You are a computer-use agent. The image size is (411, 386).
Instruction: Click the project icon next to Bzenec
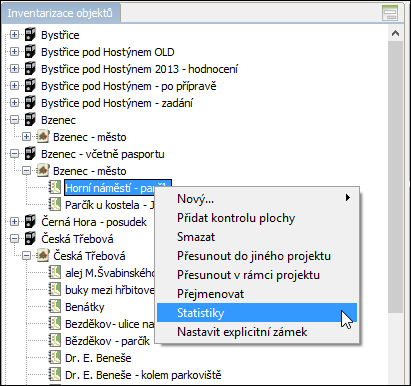(30, 119)
